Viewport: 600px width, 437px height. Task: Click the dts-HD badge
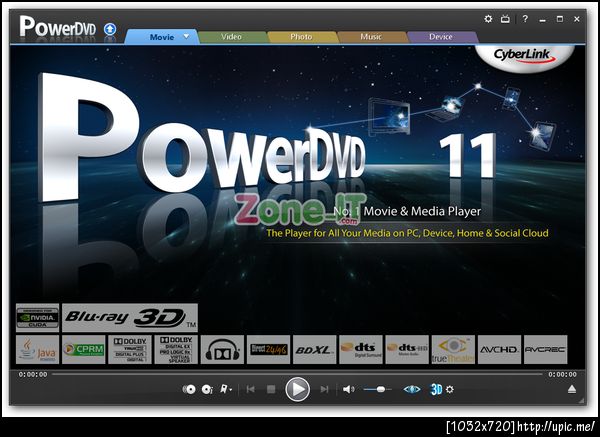click(407, 349)
